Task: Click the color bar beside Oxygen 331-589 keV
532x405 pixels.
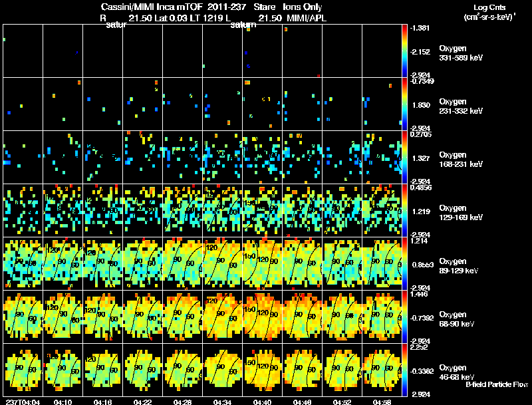Action: [x=404, y=51]
